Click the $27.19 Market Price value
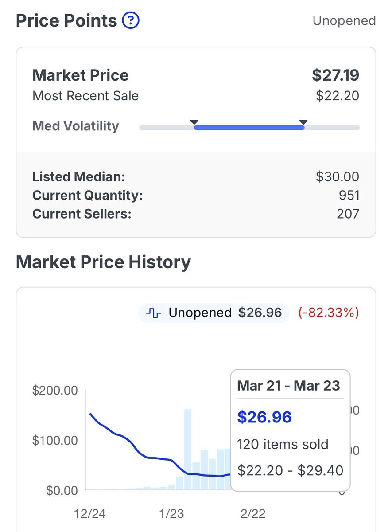Image resolution: width=392 pixels, height=532 pixels. tap(335, 75)
